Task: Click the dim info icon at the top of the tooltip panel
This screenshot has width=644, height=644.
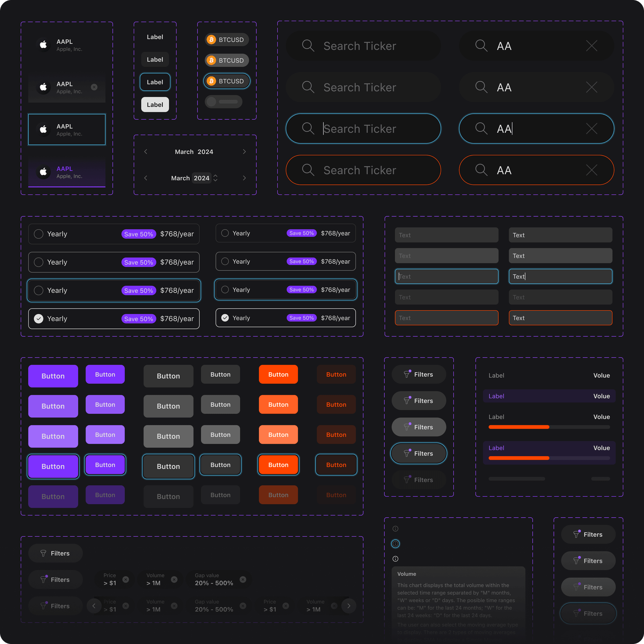Action: pyautogui.click(x=395, y=529)
